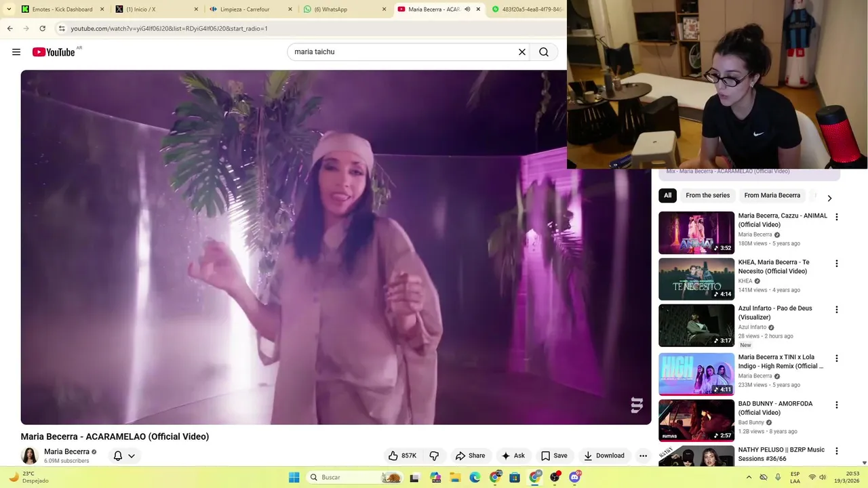Screen dimensions: 868x488
Task: Open more actions ellipsis under the video
Action: coord(643,455)
